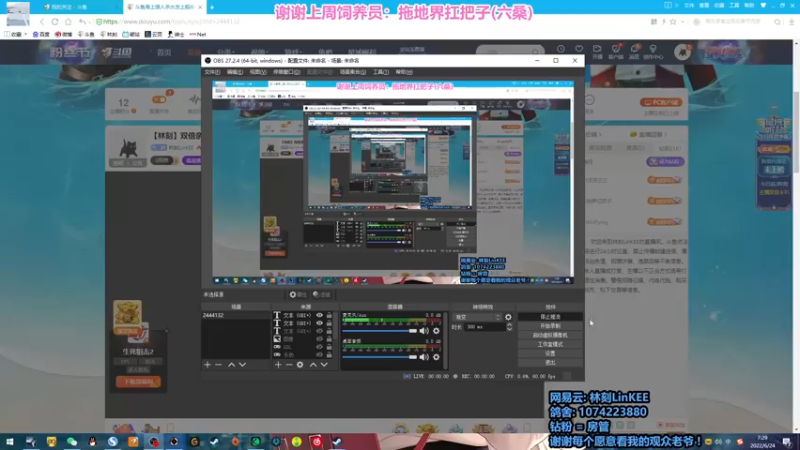Open the 桌面音频 channel gear settings

[x=436, y=357]
